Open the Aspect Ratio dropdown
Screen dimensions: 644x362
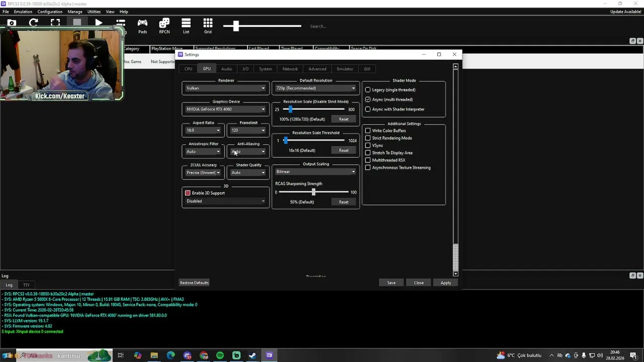click(x=203, y=130)
